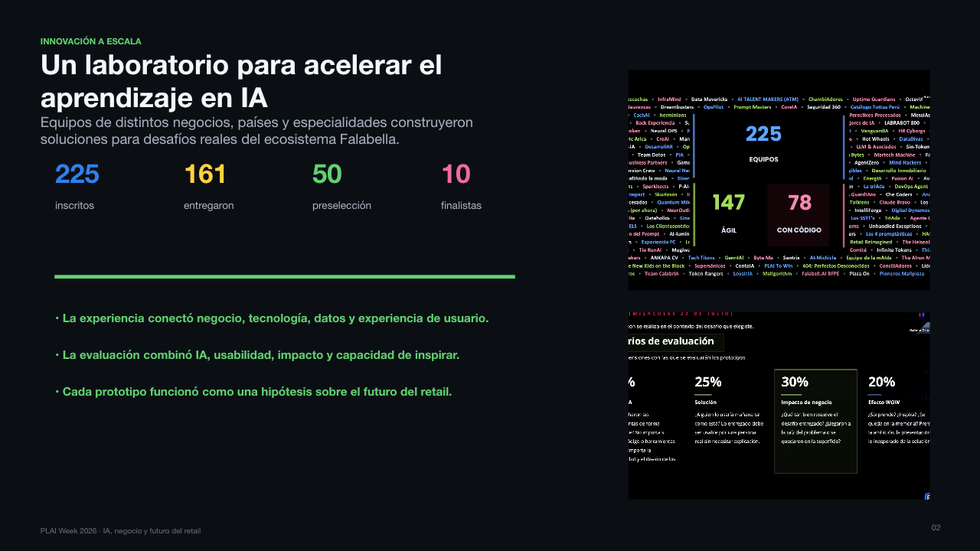Click team name '404: Perfectos Desconocidos'
Screen dimensions: 980x551
(836, 266)
